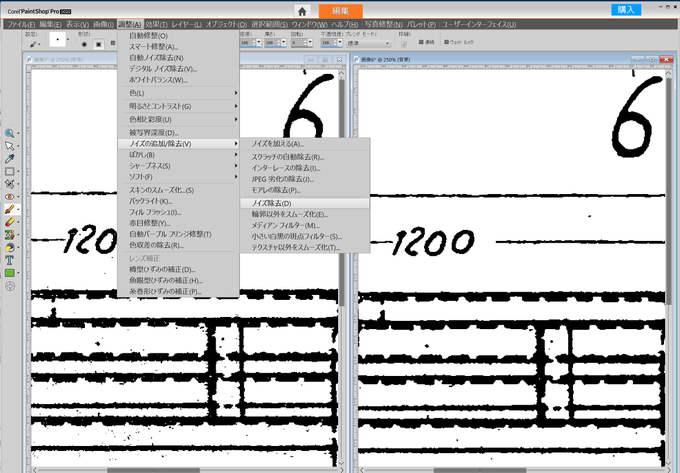680x473 pixels.
Task: Choose the round brush shape
Action: click(x=84, y=44)
